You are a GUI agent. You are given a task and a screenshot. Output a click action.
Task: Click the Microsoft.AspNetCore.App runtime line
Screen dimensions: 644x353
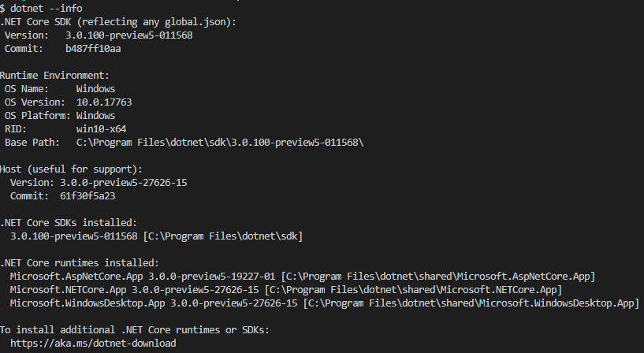(303, 277)
